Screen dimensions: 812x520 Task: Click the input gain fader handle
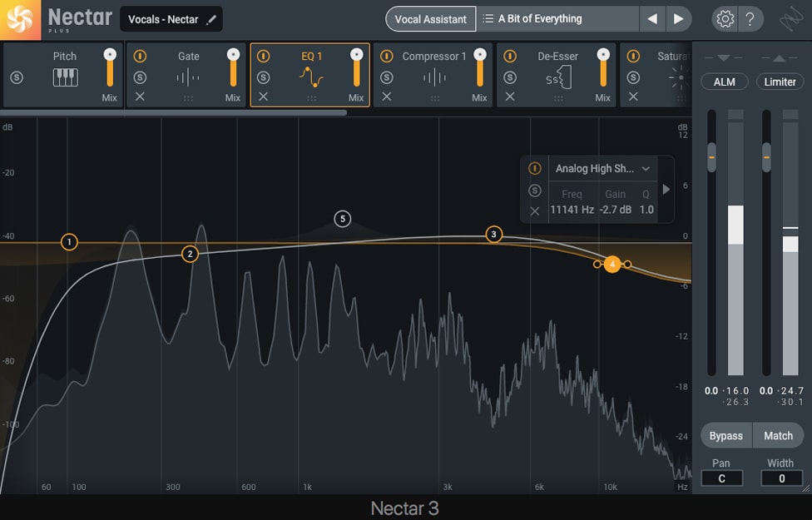(711, 157)
